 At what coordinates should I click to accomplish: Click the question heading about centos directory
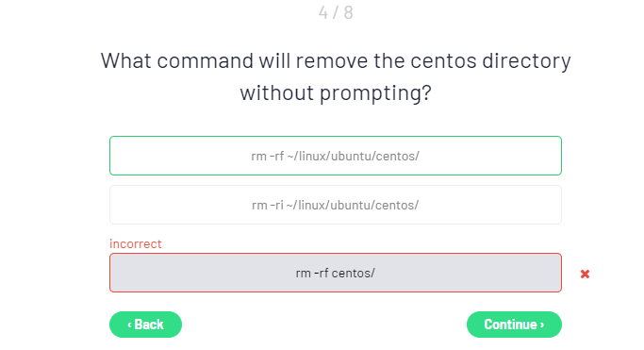(336, 76)
